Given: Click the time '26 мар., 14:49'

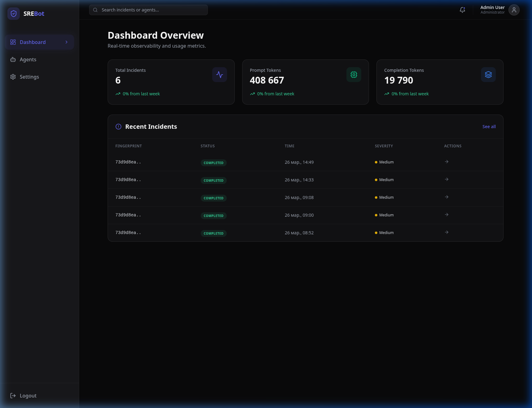Looking at the screenshot, I should pos(299,162).
